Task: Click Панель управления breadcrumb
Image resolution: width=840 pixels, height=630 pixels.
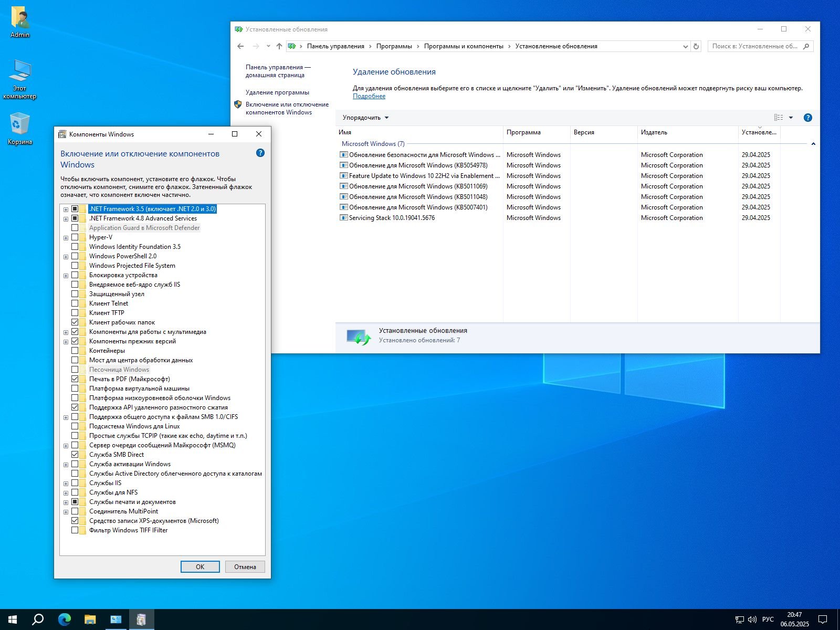Action: coord(335,46)
